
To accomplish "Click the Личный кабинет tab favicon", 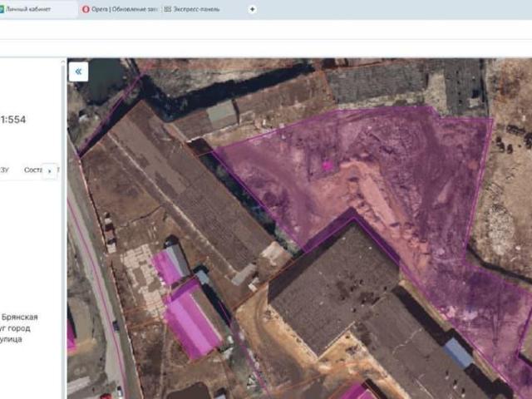I will point(2,9).
